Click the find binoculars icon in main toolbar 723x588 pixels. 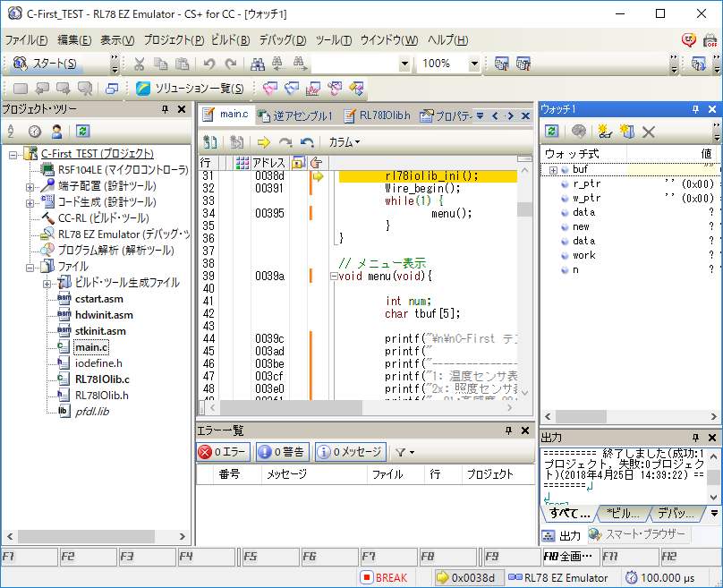258,64
